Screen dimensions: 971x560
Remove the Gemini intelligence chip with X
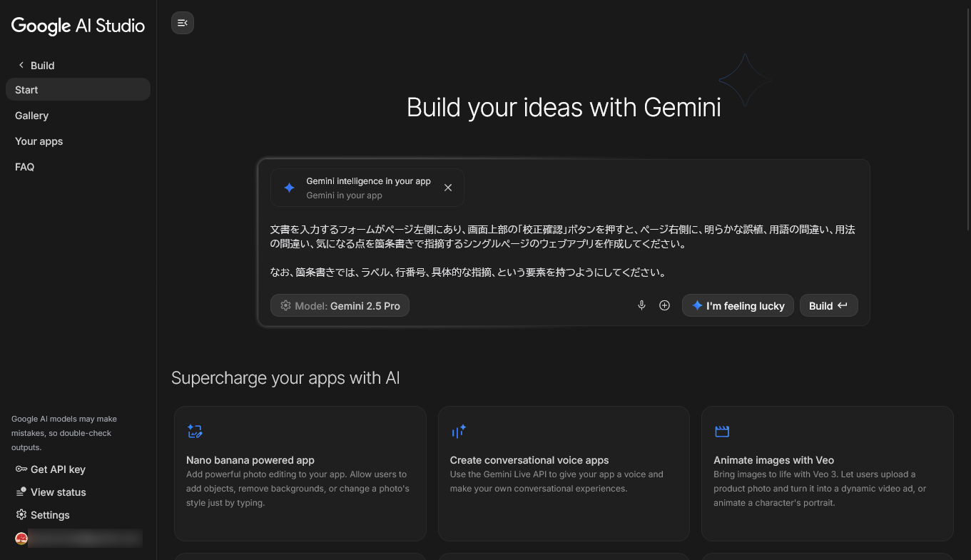click(x=448, y=188)
